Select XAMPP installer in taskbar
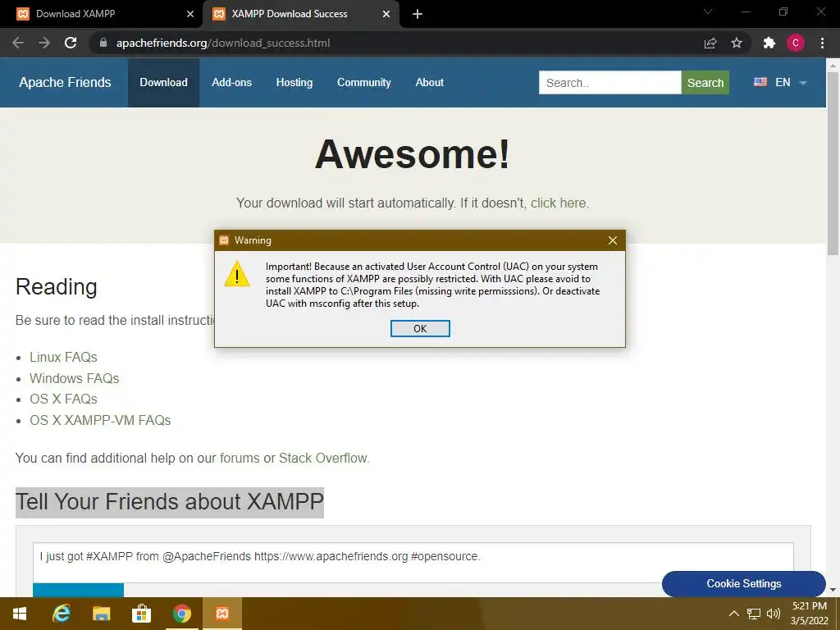This screenshot has width=840, height=630. pyautogui.click(x=221, y=614)
